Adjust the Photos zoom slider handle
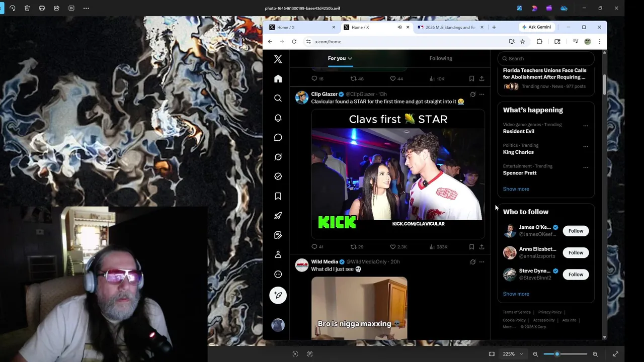The width and height of the screenshot is (644, 362). click(x=557, y=354)
